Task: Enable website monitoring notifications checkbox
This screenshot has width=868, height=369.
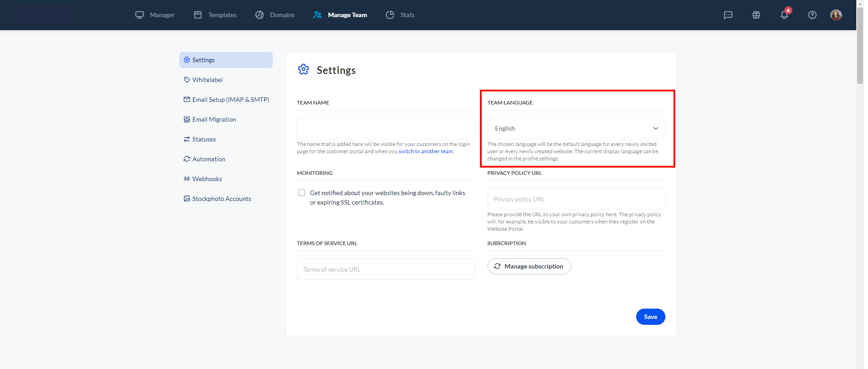Action: coord(302,193)
